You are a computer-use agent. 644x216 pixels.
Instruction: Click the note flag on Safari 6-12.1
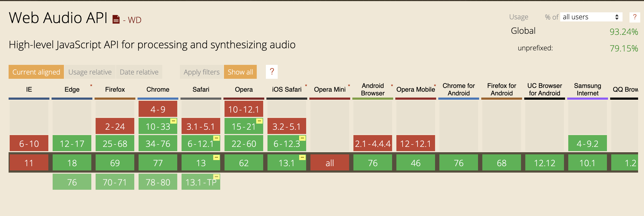216,138
